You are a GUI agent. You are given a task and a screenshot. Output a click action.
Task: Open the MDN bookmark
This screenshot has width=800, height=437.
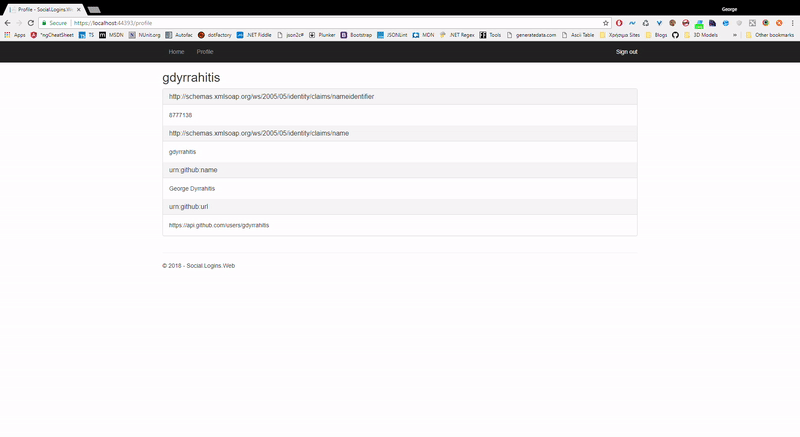(x=423, y=35)
